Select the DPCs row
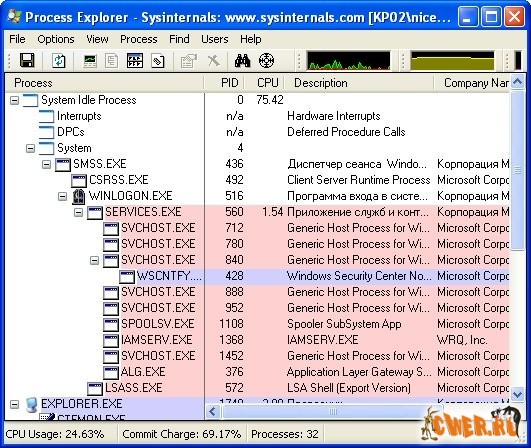The height and width of the screenshot is (448, 531). 257,132
